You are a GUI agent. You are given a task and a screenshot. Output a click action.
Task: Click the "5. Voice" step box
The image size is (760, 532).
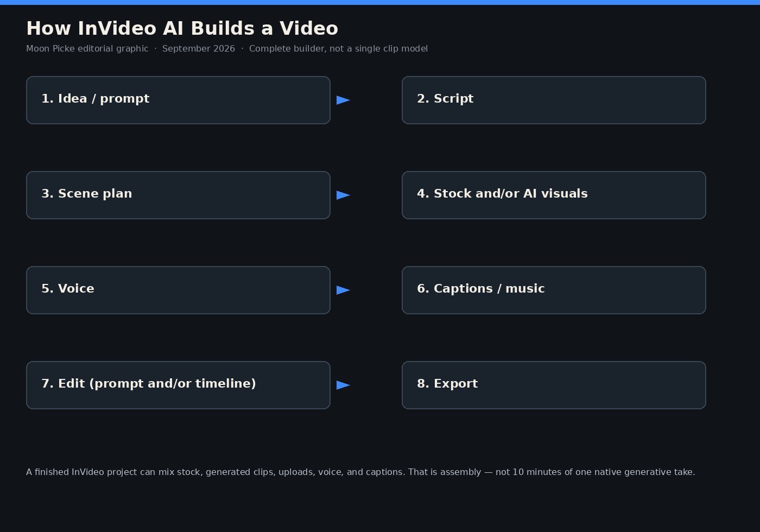pos(178,290)
